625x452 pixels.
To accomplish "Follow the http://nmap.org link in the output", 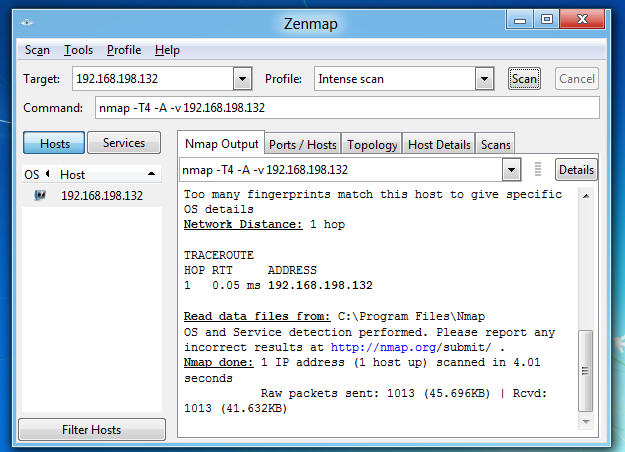I will pyautogui.click(x=383, y=347).
